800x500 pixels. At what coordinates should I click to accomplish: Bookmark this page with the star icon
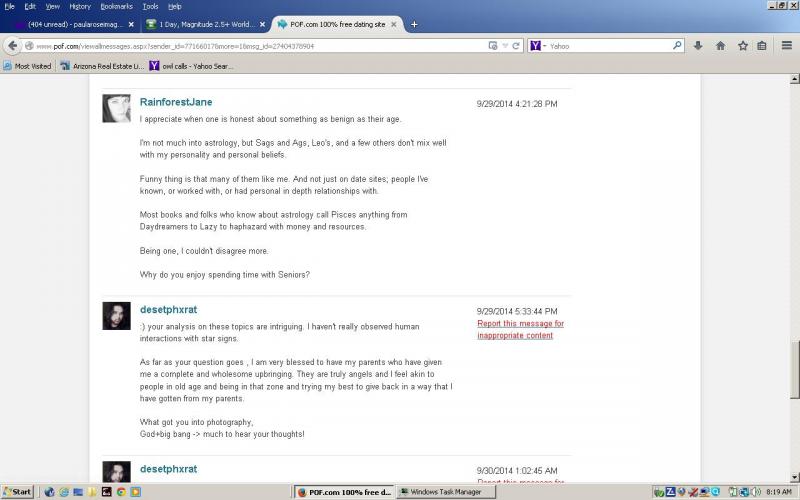click(742, 45)
